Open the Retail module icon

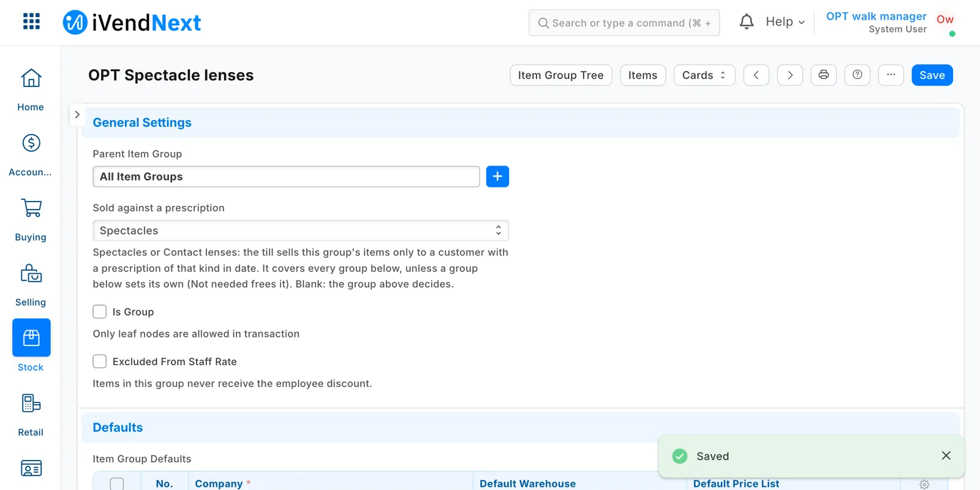tap(31, 403)
